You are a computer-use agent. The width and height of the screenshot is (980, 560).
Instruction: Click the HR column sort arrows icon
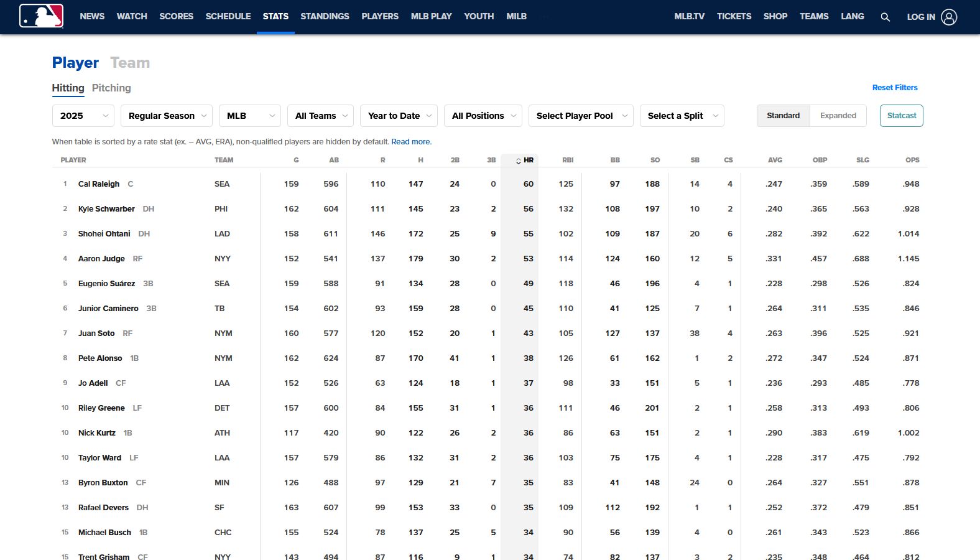[x=519, y=161]
